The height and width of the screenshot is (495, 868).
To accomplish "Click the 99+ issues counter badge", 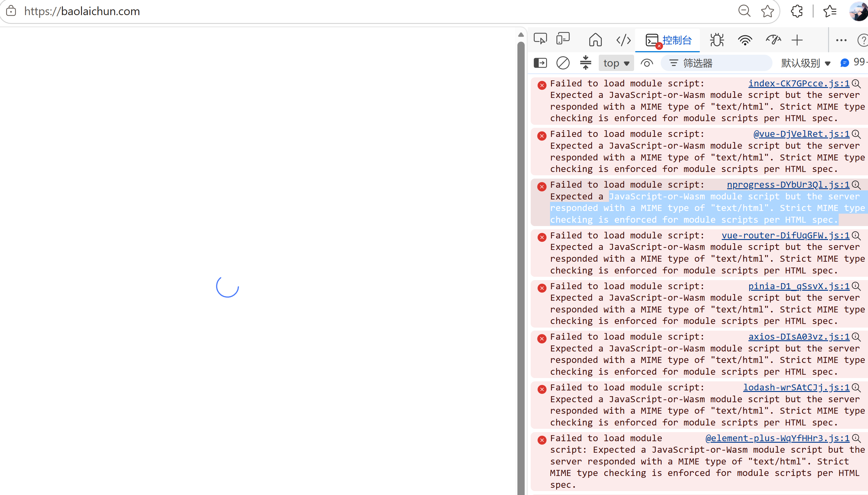I will tap(854, 62).
